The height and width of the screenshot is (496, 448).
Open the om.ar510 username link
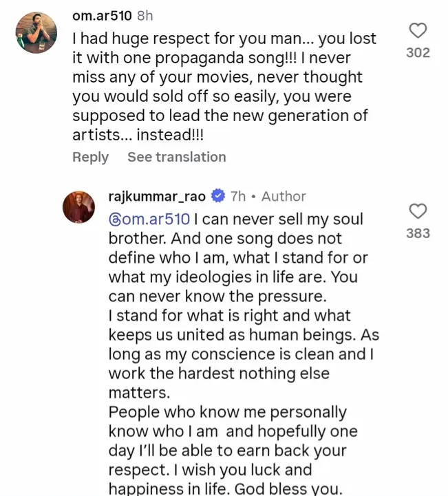(102, 16)
